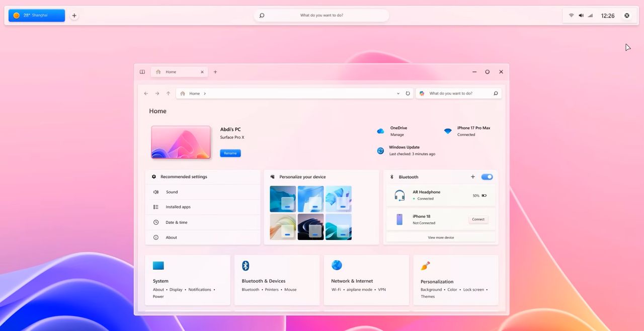644x331 pixels.
Task: Connect the iPhone 18 device
Action: point(478,219)
